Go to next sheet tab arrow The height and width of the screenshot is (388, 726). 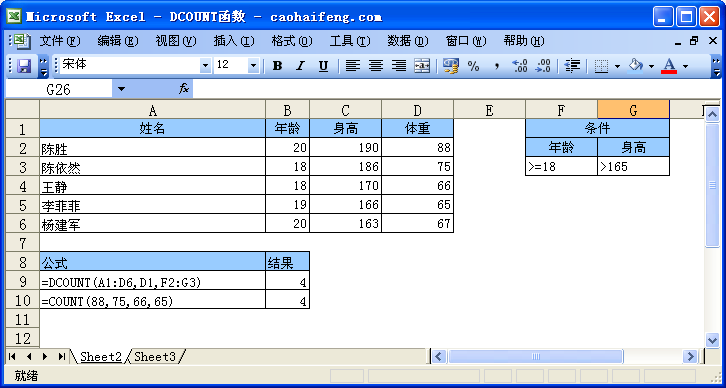coord(44,357)
